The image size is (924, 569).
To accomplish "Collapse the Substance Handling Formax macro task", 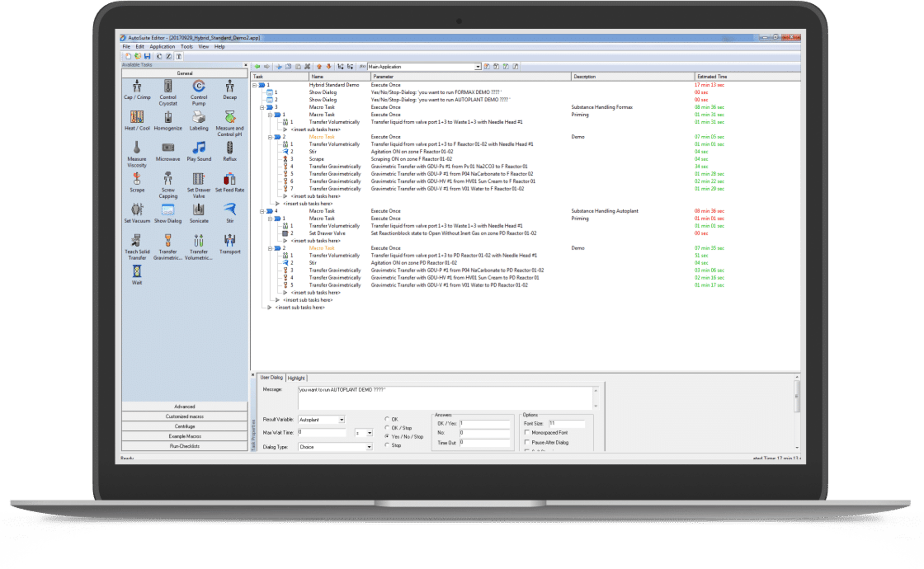I will click(x=262, y=107).
